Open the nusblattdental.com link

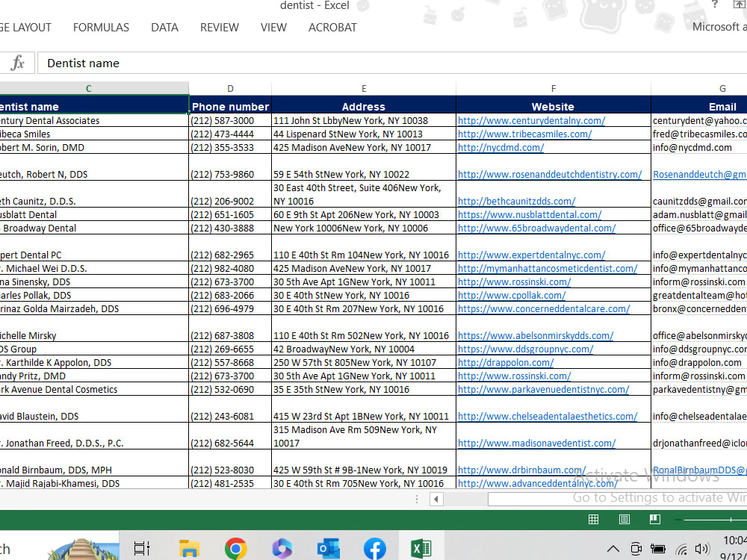(530, 215)
